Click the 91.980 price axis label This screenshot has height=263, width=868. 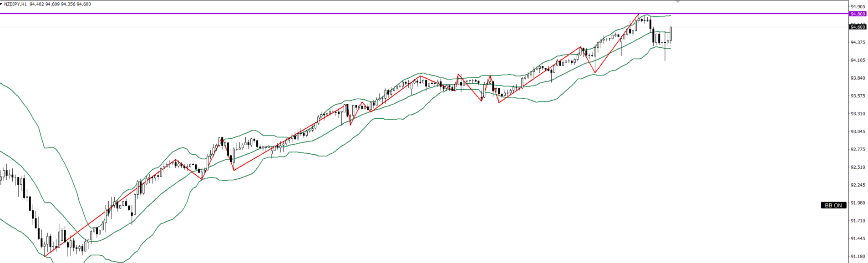[x=858, y=203]
